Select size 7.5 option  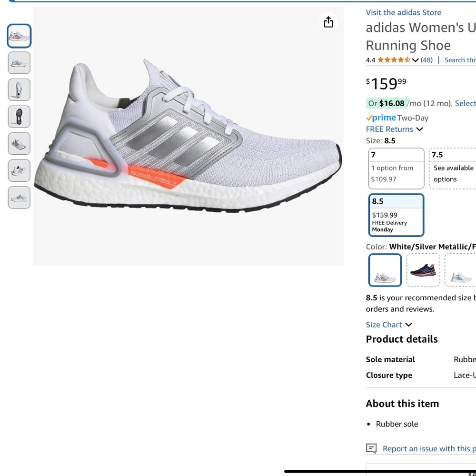452,168
